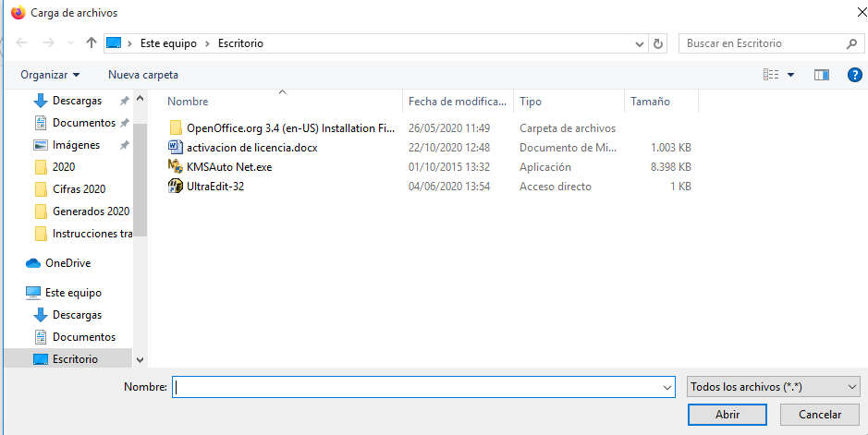Image resolution: width=868 pixels, height=435 pixels.
Task: Click the OpenOffice.org installation folder icon
Action: point(176,128)
